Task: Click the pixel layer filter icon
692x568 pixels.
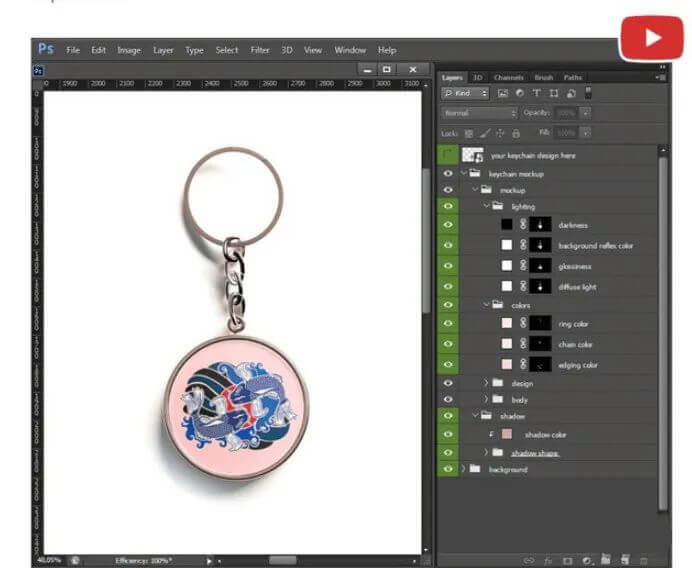Action: (x=504, y=94)
